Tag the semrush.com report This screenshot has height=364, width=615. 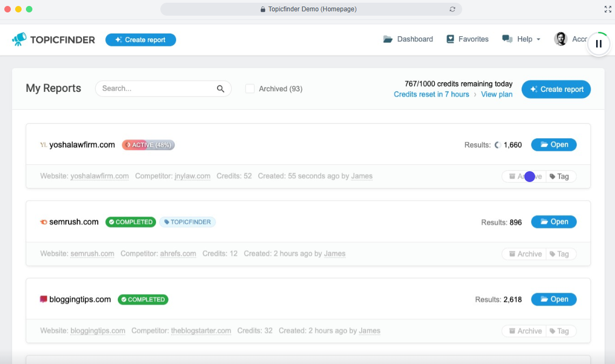[x=560, y=254]
